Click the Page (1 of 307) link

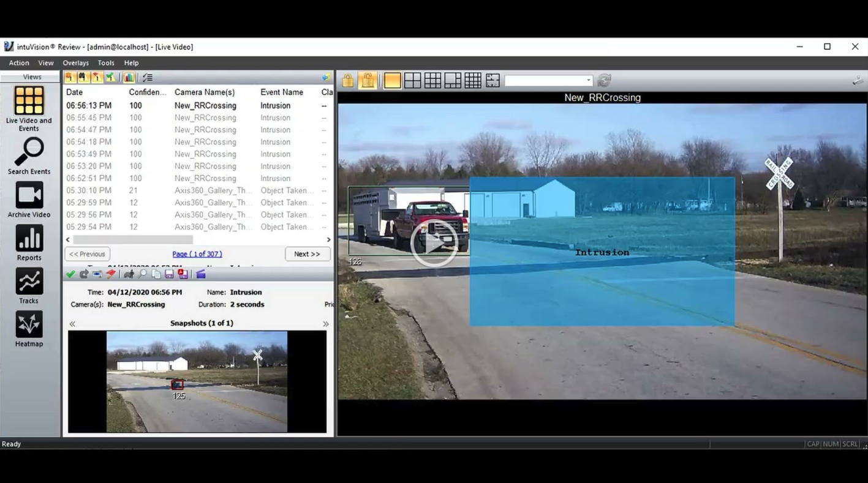click(x=197, y=254)
